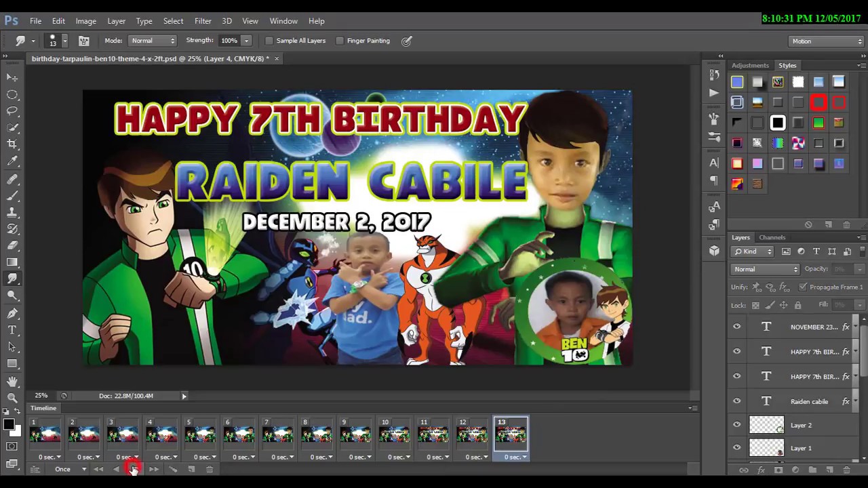The image size is (868, 488).
Task: Switch to the Adjustments tab
Action: 750,66
